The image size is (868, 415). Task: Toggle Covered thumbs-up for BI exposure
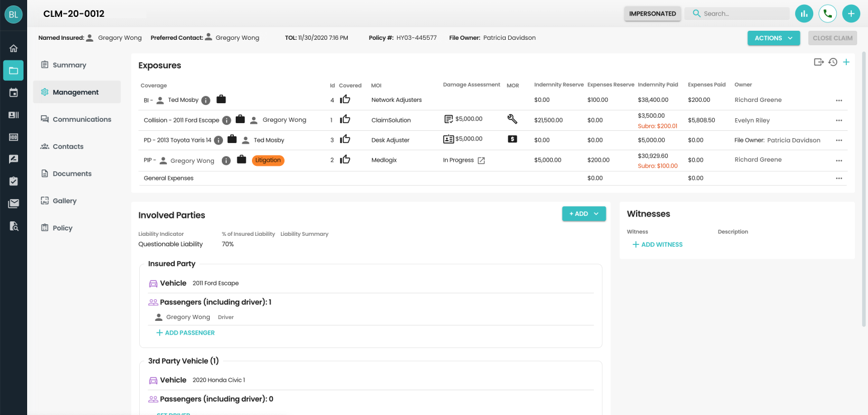click(345, 100)
